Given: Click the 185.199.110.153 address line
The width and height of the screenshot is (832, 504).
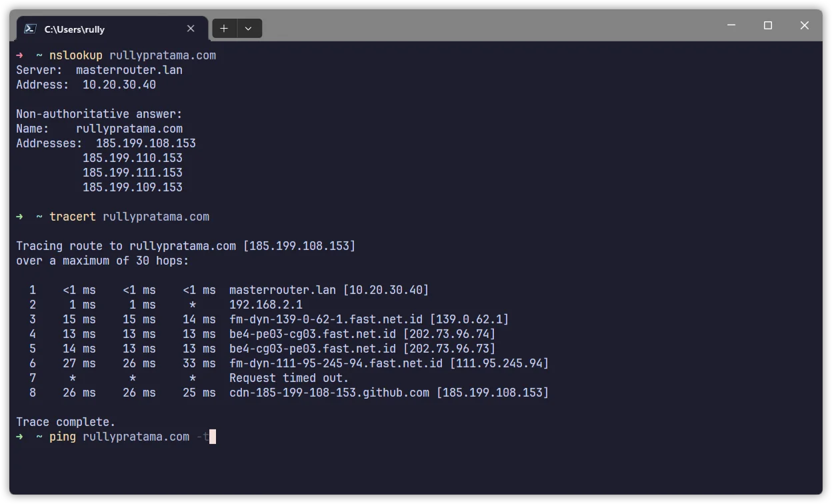Looking at the screenshot, I should [132, 158].
